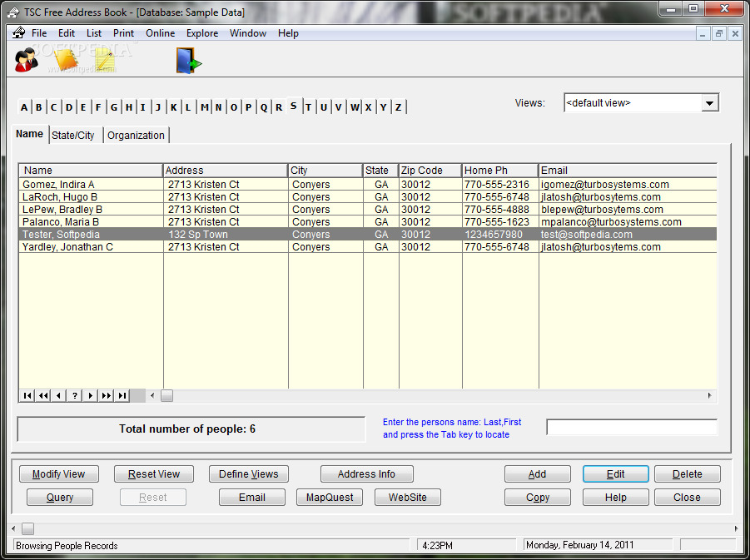Screen dimensions: 750x560
Task: Open the Print menu
Action: coord(123,33)
